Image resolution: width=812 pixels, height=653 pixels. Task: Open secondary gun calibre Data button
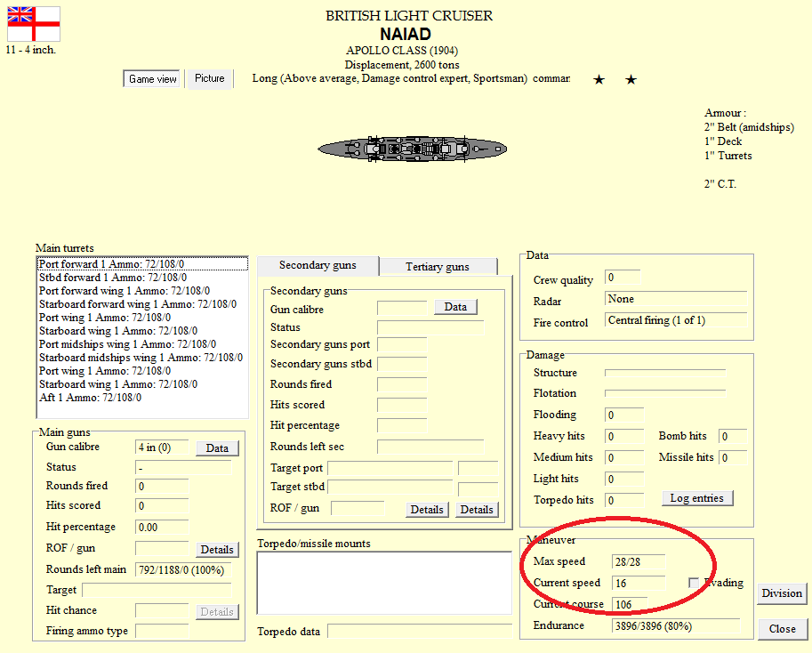455,307
